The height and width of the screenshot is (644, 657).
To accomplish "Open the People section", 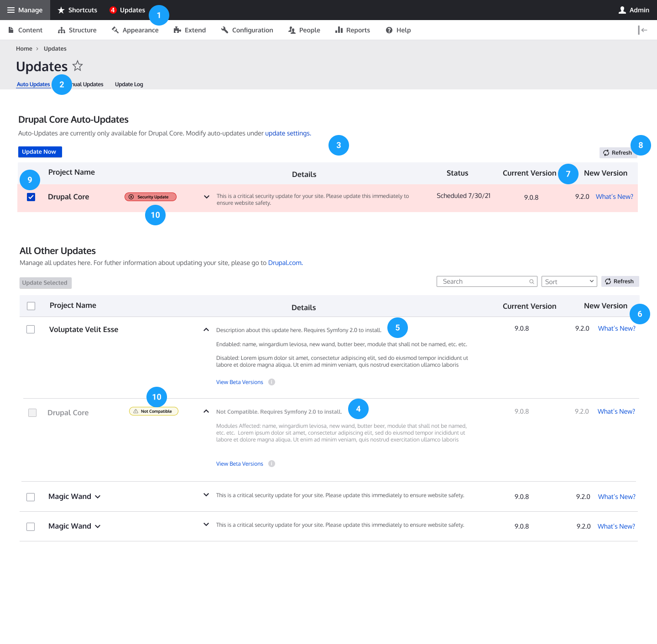I will tap(304, 30).
